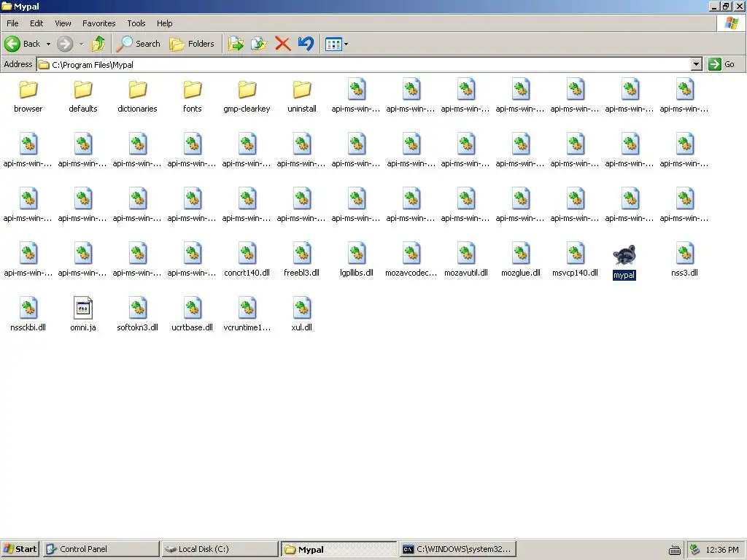Viewport: 747px width, 560px height.
Task: Select mozavcodec DLL file icon
Action: click(411, 253)
